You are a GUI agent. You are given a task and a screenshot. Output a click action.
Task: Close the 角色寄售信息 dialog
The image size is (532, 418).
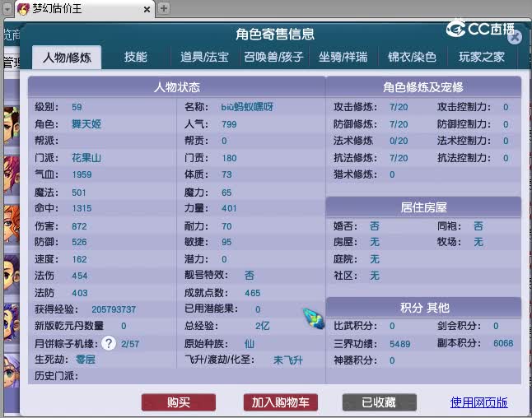point(515,37)
